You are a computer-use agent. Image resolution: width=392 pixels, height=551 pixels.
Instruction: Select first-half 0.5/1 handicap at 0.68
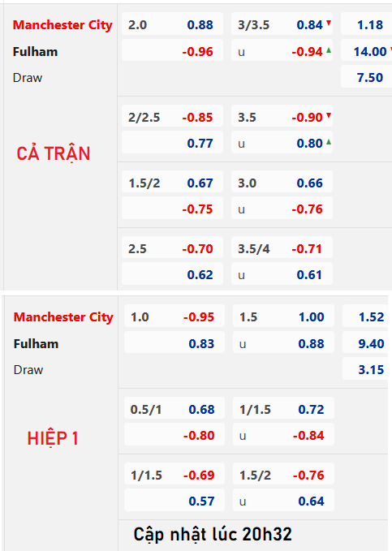174,409
